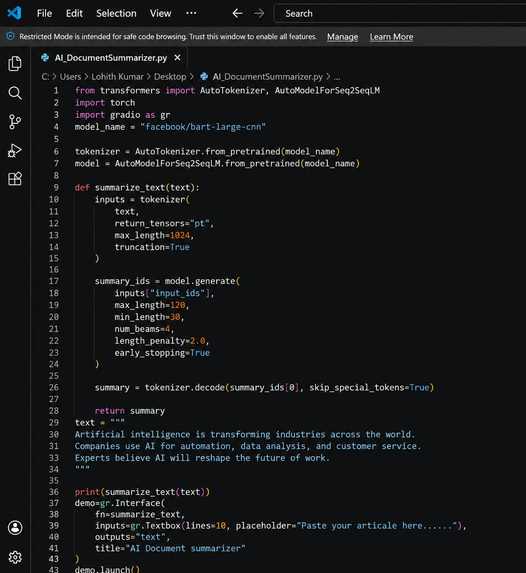Click the Restricted Mode shield icon
The height and width of the screenshot is (573, 526).
pyautogui.click(x=11, y=36)
